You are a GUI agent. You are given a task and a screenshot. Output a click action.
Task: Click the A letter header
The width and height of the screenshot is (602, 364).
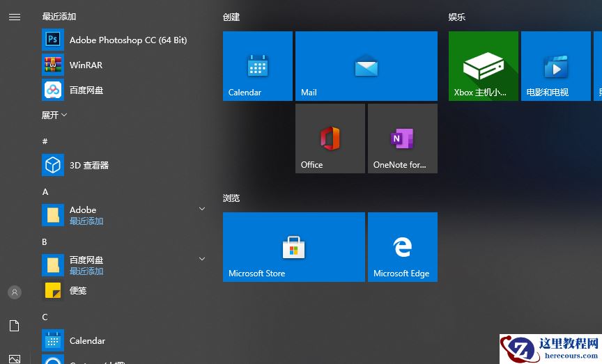[45, 192]
